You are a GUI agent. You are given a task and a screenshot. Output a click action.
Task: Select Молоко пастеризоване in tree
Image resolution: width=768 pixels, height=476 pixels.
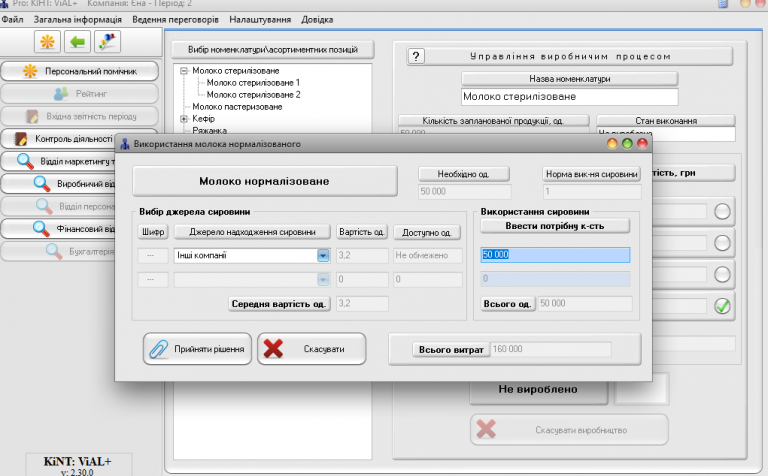(x=237, y=107)
